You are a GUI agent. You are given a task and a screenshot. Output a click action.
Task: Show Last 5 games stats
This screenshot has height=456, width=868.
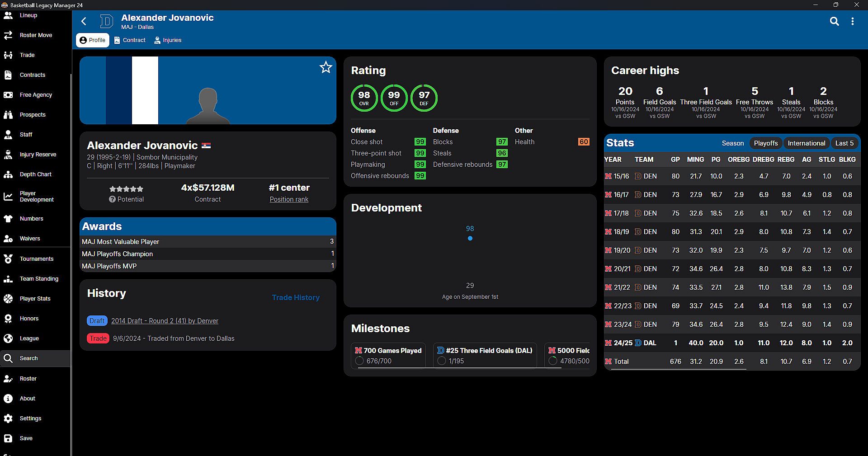point(844,143)
